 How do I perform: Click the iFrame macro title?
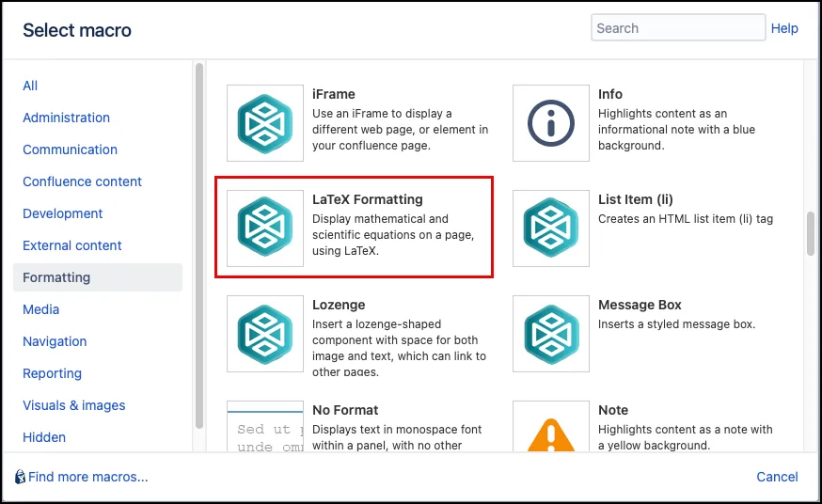click(334, 94)
